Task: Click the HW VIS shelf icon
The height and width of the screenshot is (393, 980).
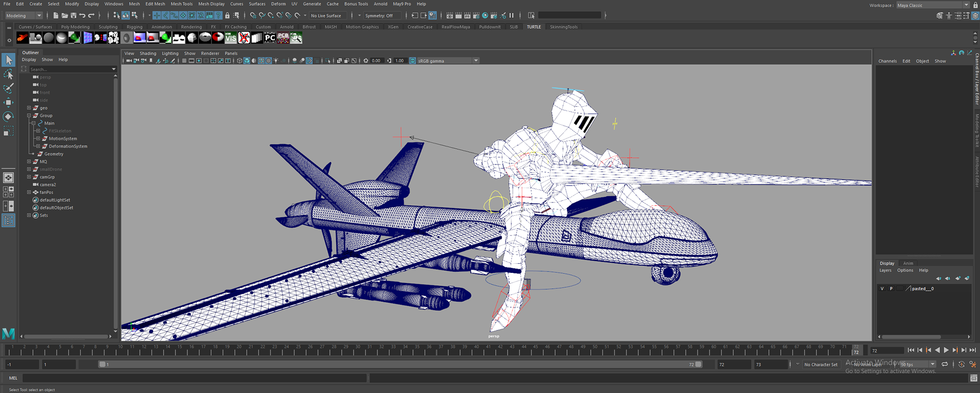Action: tap(231, 38)
